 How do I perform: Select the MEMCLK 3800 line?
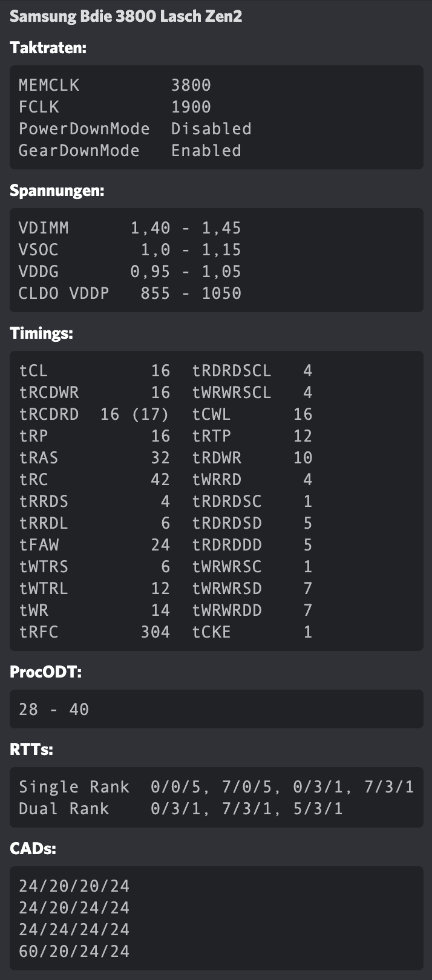[x=115, y=85]
